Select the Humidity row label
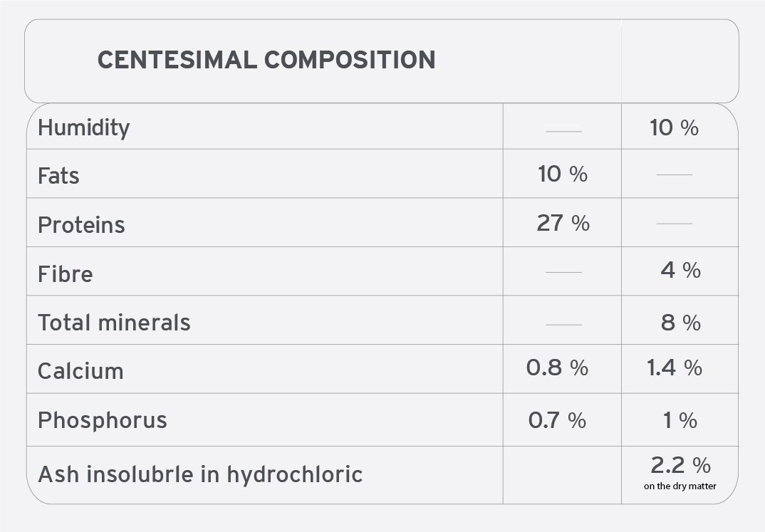Image resolution: width=765 pixels, height=532 pixels. (84, 128)
